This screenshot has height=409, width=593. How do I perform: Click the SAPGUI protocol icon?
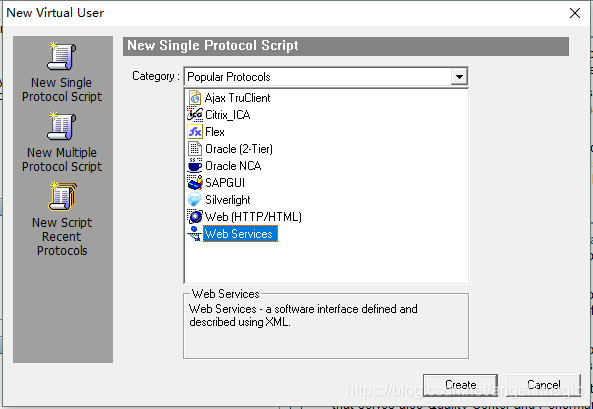coord(195,183)
